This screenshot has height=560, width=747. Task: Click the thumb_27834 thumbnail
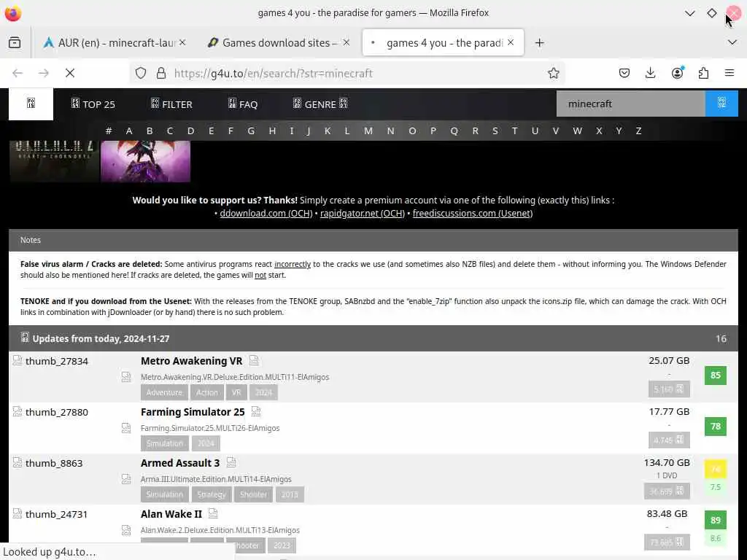click(50, 361)
